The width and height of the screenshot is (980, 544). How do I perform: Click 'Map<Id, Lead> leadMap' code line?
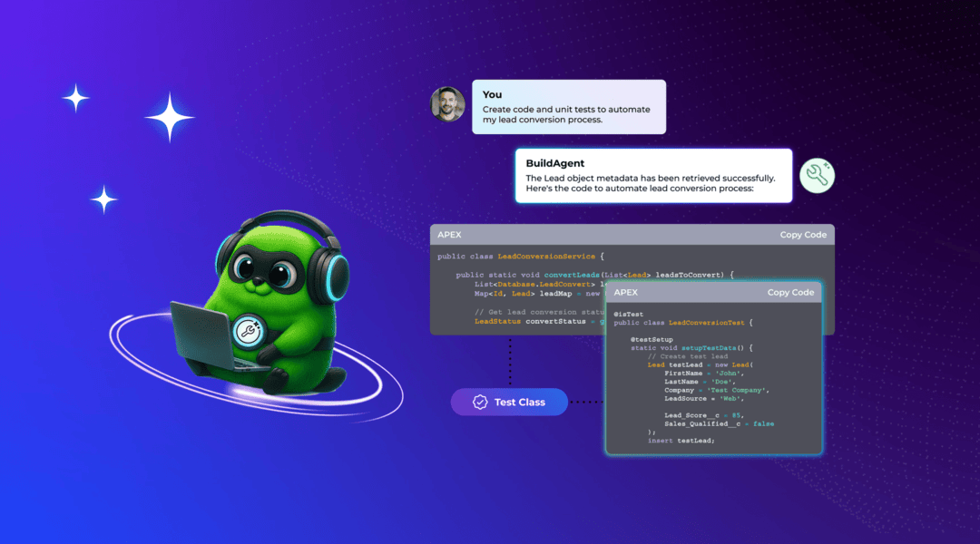(539, 294)
